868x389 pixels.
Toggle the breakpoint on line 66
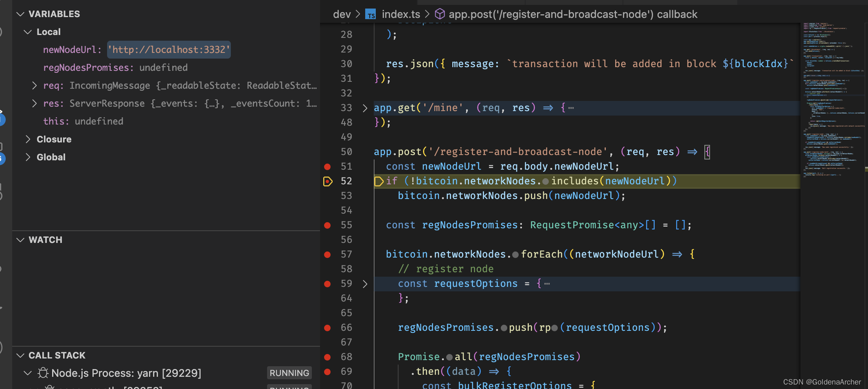coord(327,328)
